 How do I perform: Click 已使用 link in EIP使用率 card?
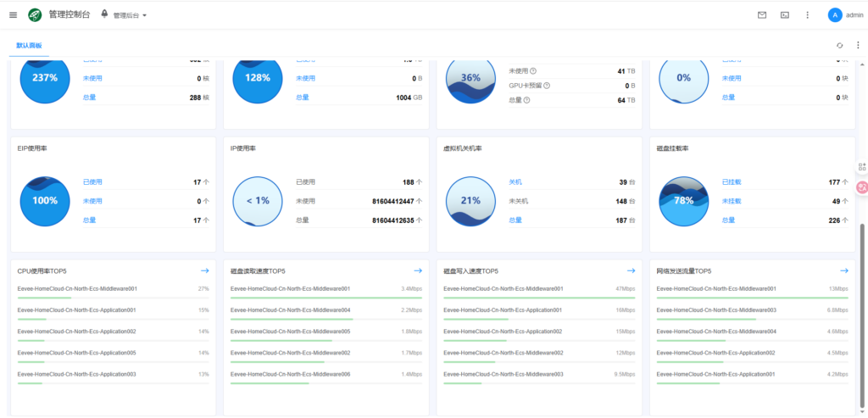[92, 181]
